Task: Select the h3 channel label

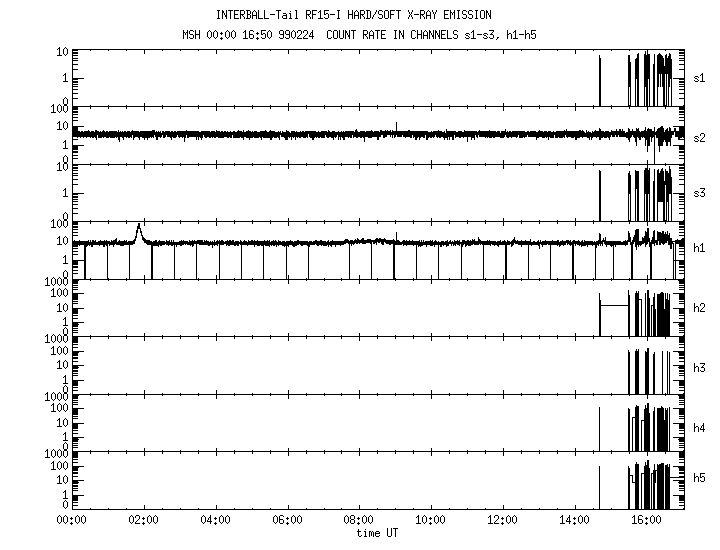Action: (700, 369)
